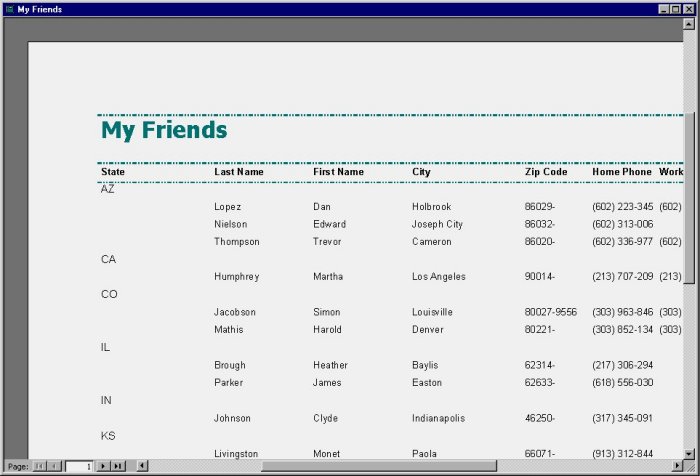The height and width of the screenshot is (476, 700).
Task: Go to the previous report page
Action: pyautogui.click(x=54, y=466)
